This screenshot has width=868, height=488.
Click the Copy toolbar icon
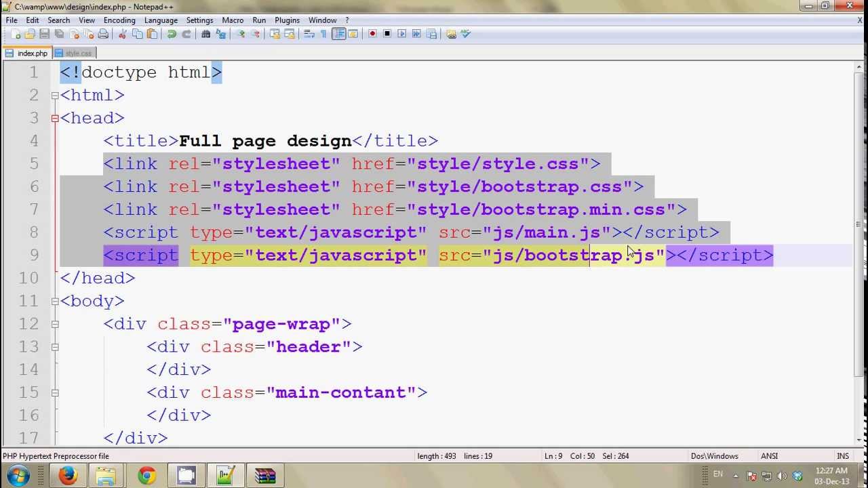pos(137,34)
